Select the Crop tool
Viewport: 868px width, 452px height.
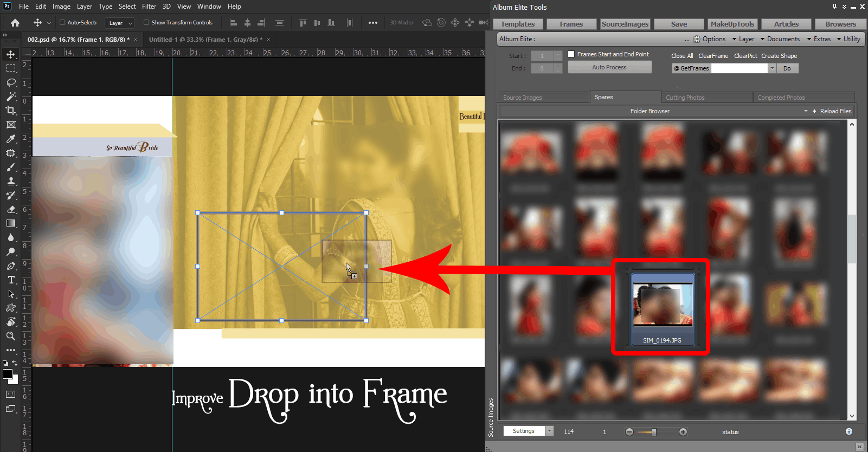click(x=11, y=111)
